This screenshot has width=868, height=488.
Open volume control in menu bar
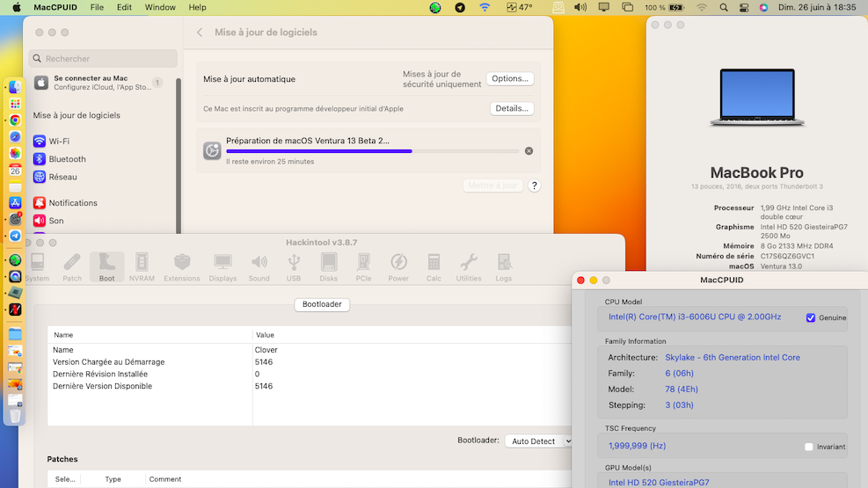click(x=580, y=7)
